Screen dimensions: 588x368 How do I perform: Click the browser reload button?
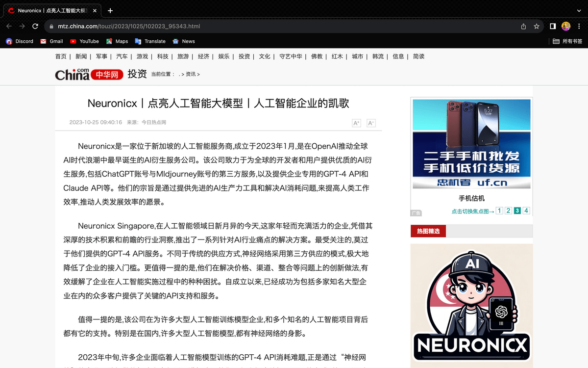click(35, 26)
